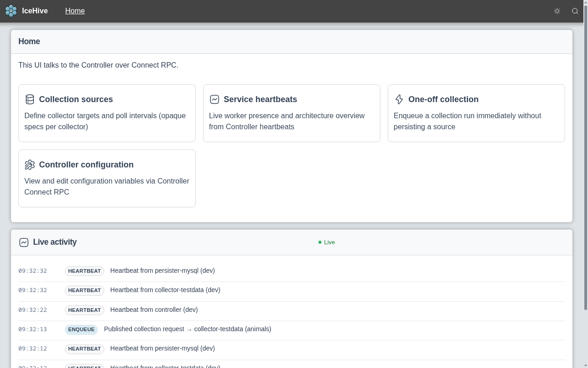Click the Live activity chart icon
The image size is (588, 368).
tap(24, 242)
